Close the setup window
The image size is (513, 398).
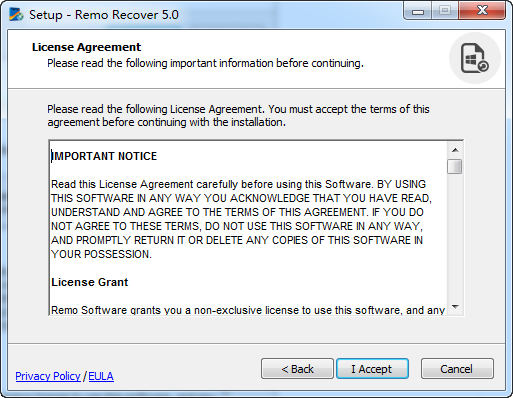point(482,11)
